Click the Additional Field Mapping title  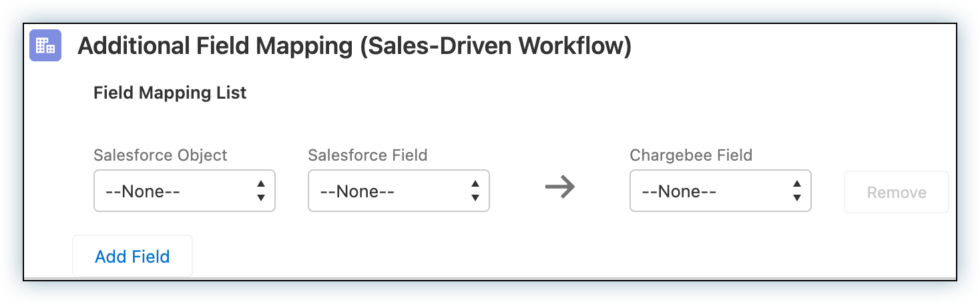tap(354, 47)
